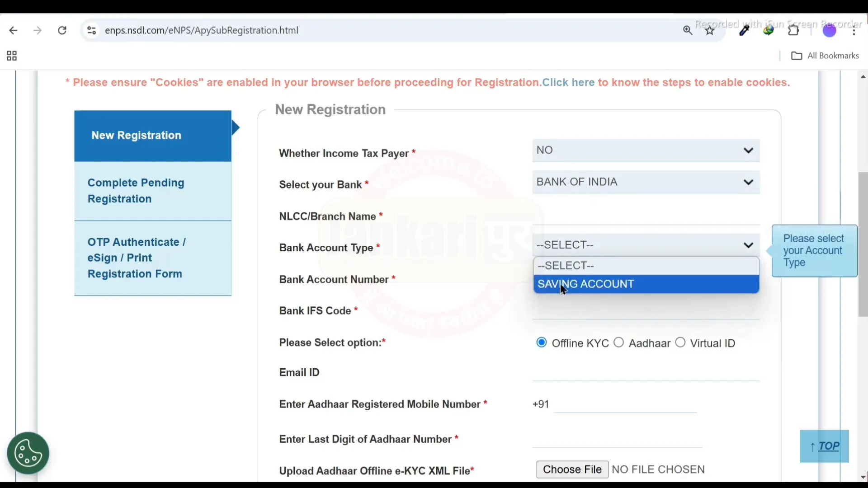Image resolution: width=868 pixels, height=488 pixels.
Task: Click the browser bookmarks star icon
Action: [x=709, y=30]
